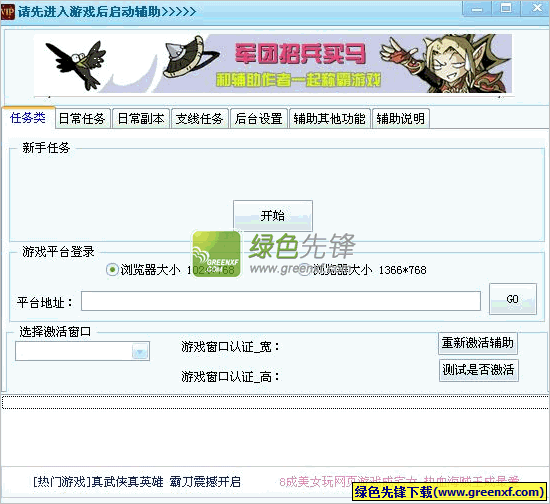Image resolution: width=550 pixels, height=504 pixels.
Task: Expand the 选择激活窗口 dropdown arrow
Action: (140, 351)
